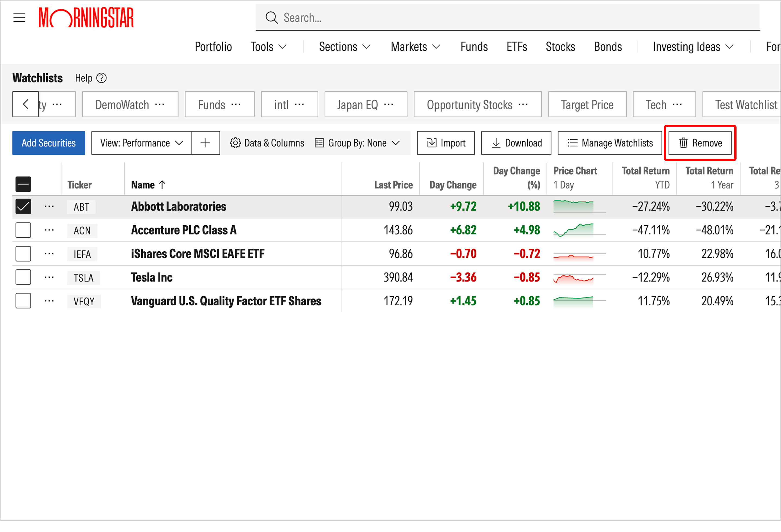Check the iShares Core MSCI EAFE checkbox

[x=23, y=254]
